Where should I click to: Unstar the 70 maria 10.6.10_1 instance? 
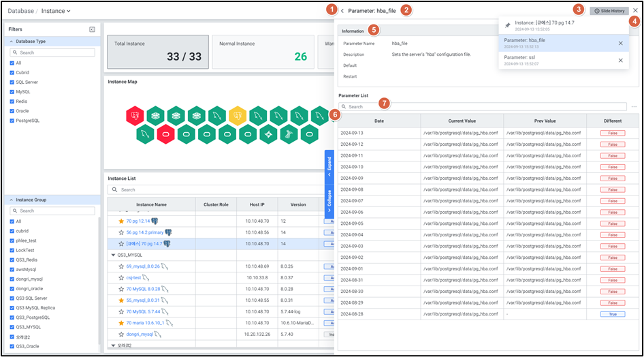tap(121, 322)
